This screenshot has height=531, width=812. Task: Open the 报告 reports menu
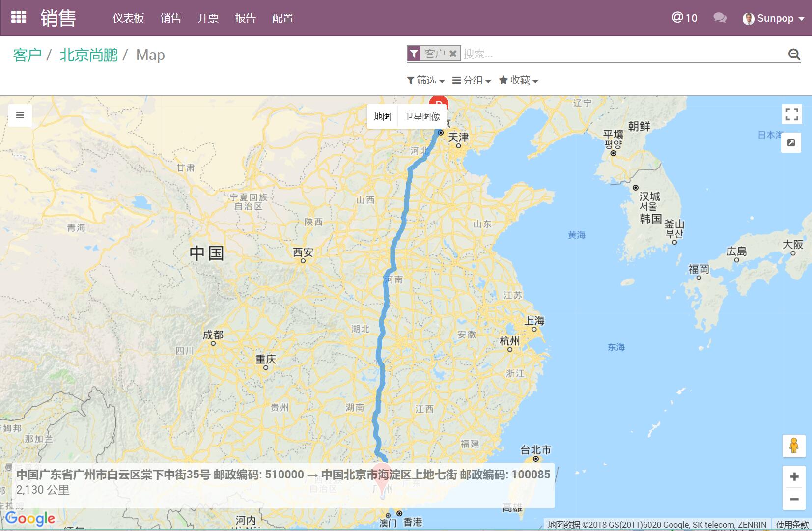(x=245, y=18)
